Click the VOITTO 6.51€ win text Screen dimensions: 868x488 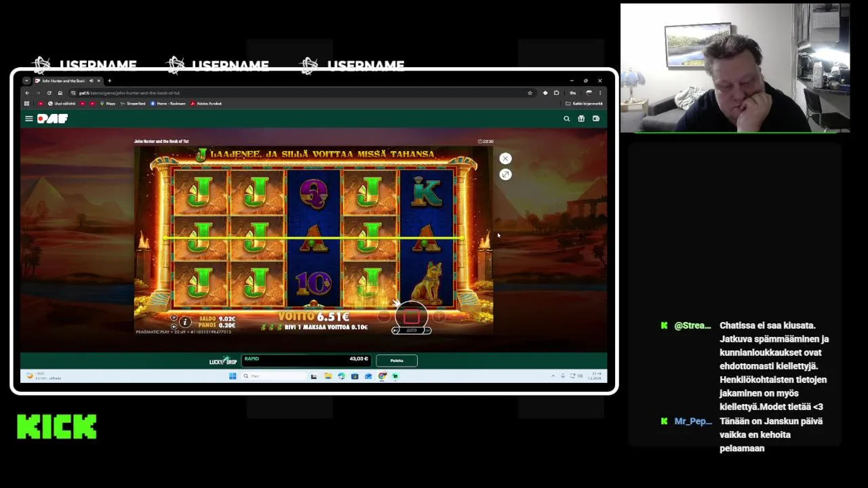click(314, 317)
